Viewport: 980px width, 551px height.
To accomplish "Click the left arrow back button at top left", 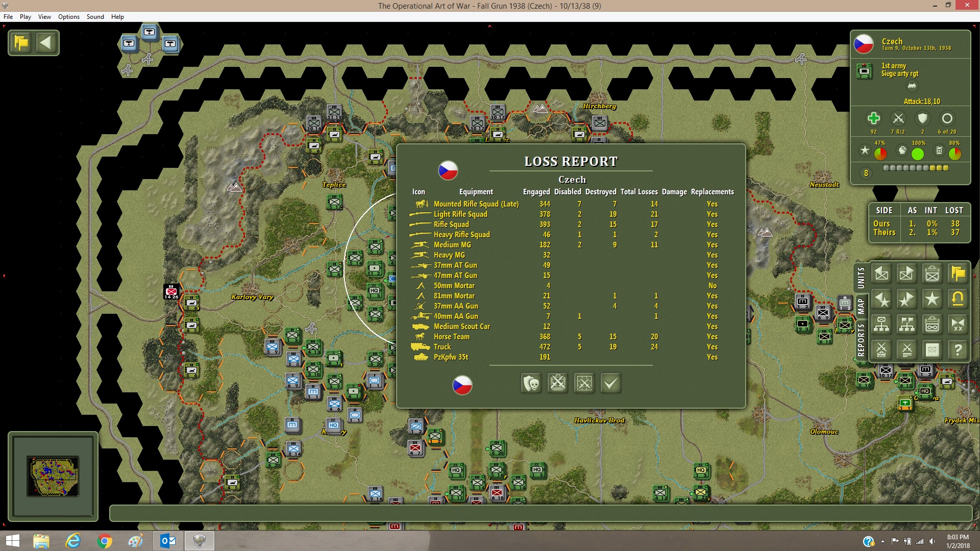I will click(x=46, y=42).
